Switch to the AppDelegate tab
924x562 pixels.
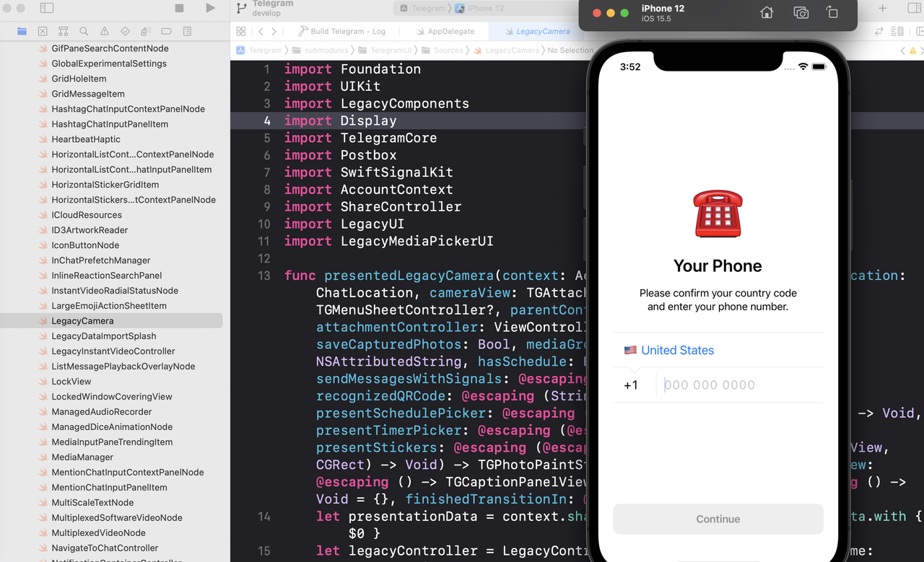pos(445,31)
